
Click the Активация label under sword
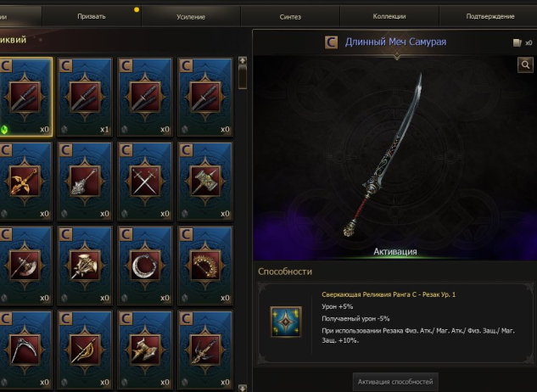[x=394, y=251]
